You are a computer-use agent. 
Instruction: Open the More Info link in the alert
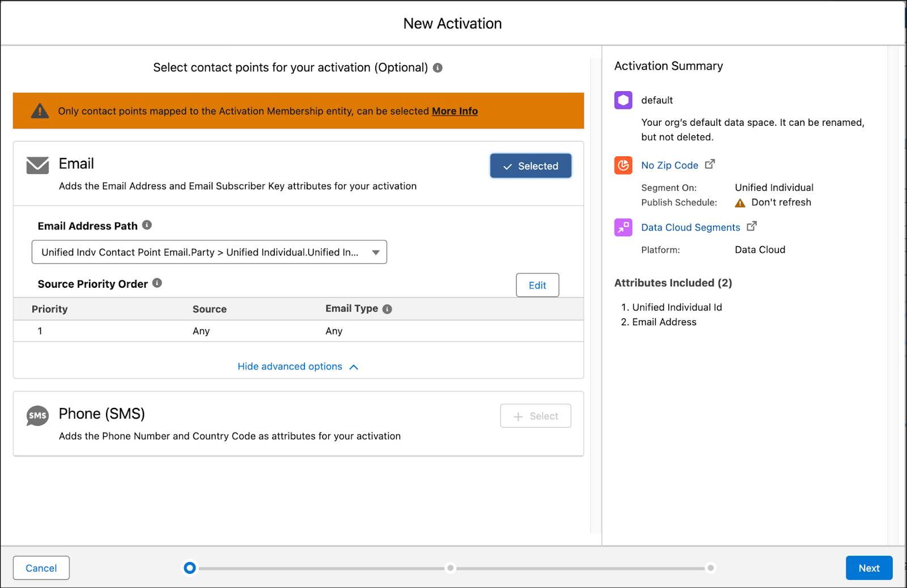click(454, 111)
